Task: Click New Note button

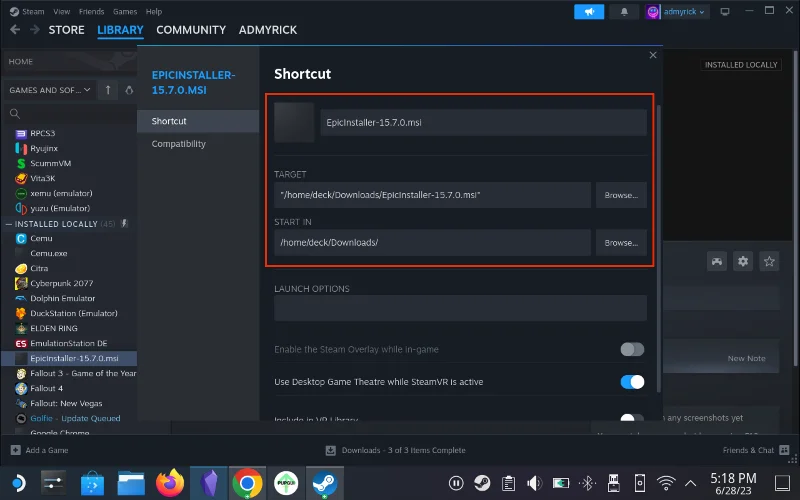Action: coord(746,358)
